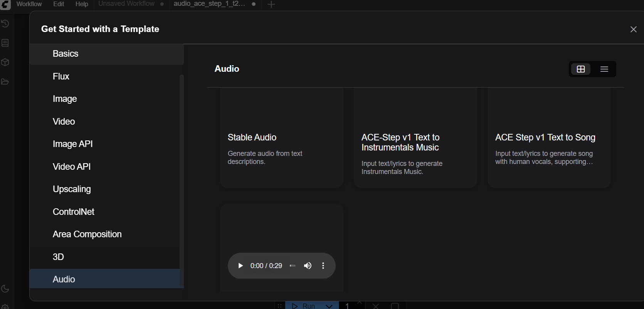
Task: Click the batch count field
Action: coord(347,306)
